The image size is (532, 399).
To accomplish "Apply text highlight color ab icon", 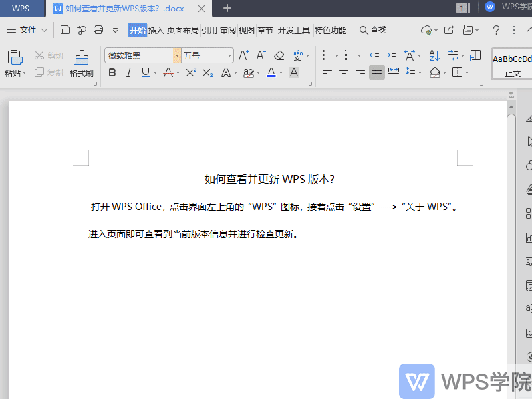I will [249, 72].
